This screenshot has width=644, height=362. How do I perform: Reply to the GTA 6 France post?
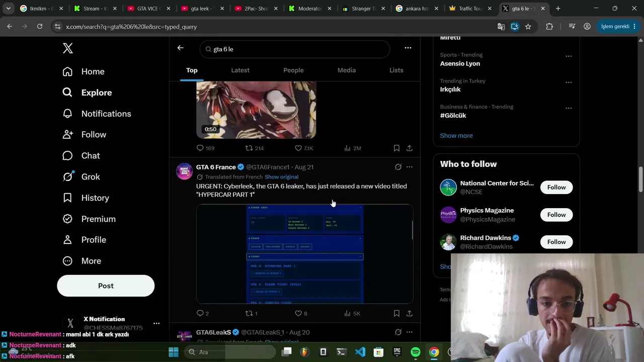[x=200, y=313]
